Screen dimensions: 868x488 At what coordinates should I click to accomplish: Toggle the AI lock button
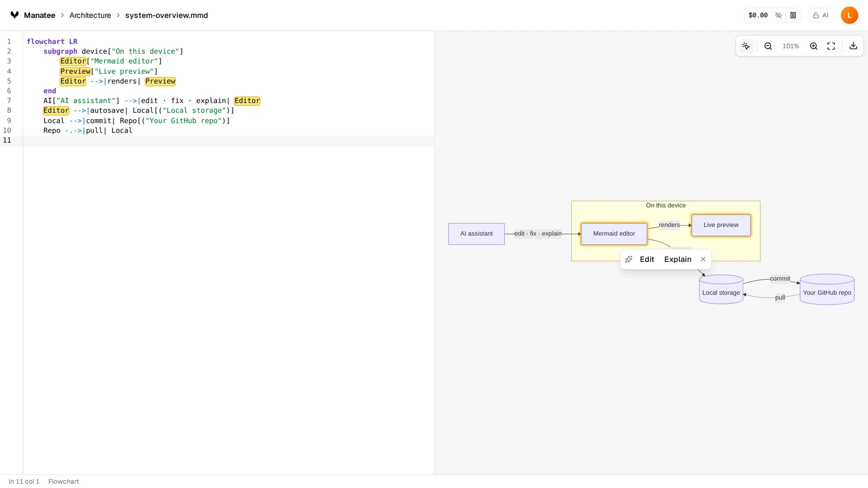coord(820,15)
